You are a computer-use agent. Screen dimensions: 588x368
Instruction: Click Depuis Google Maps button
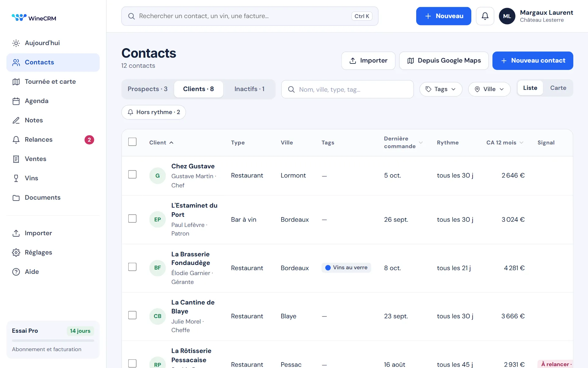(444, 61)
